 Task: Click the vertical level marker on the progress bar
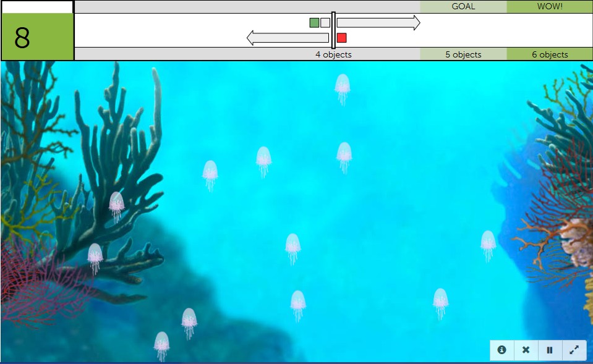click(333, 30)
